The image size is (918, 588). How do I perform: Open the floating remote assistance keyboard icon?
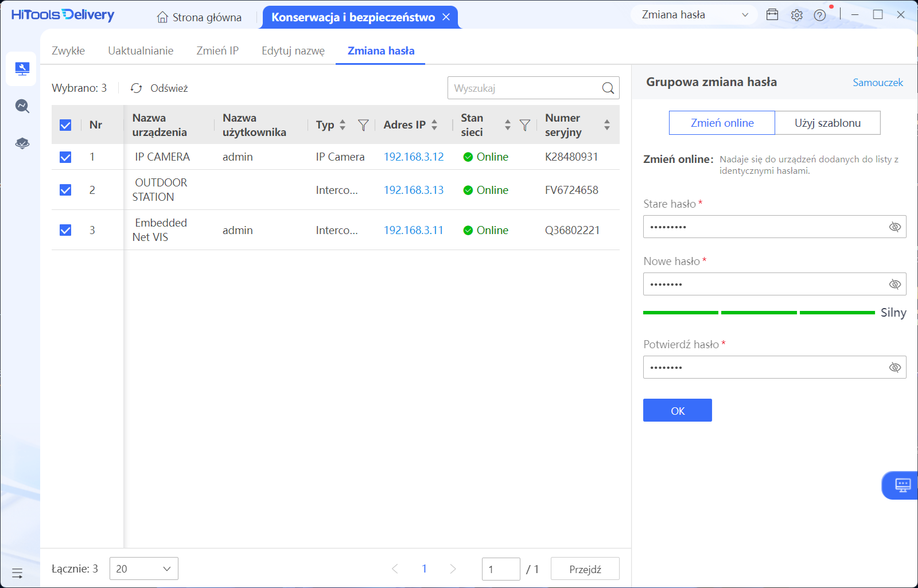point(903,485)
